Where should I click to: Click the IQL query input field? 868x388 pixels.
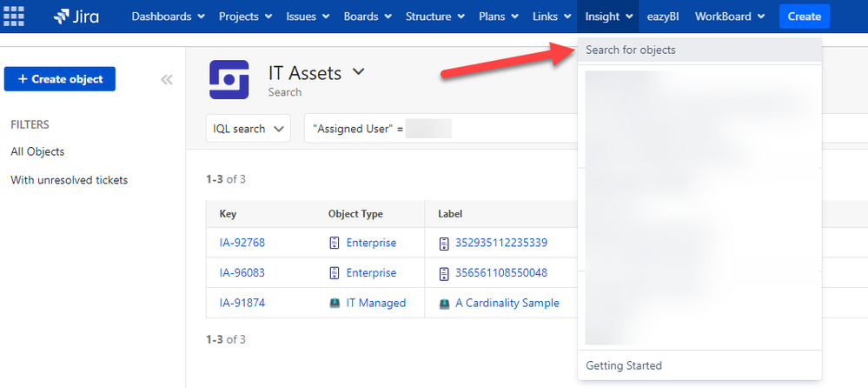coord(441,129)
